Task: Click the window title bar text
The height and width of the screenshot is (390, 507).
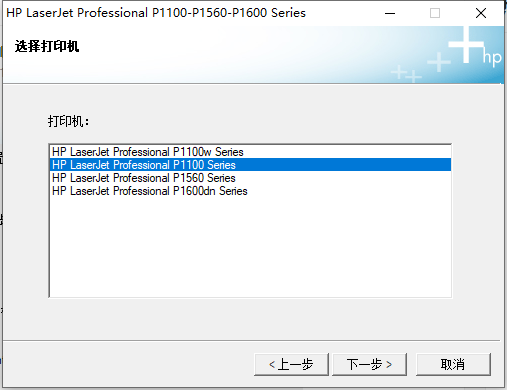Action: point(156,13)
